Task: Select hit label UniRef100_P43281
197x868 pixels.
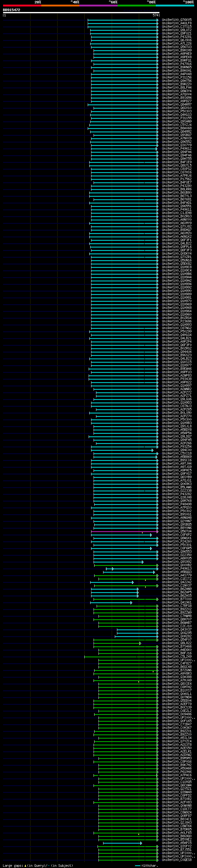Action: 177,37
